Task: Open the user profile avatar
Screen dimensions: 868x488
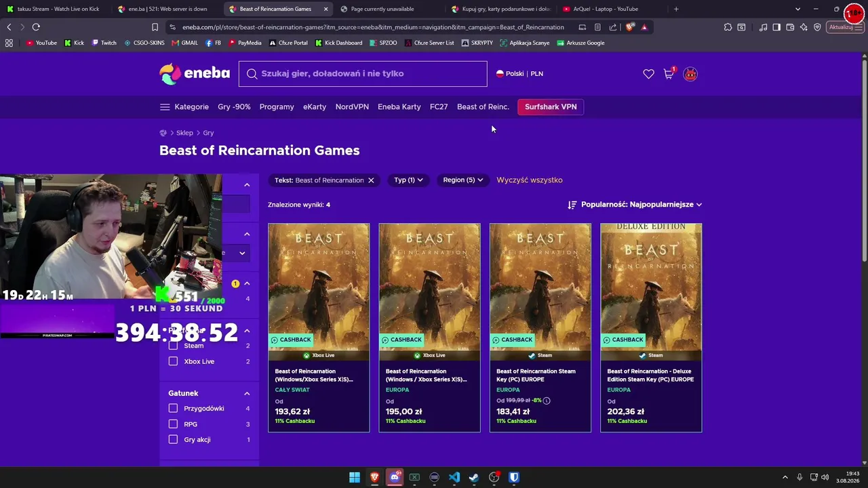Action: tap(690, 74)
